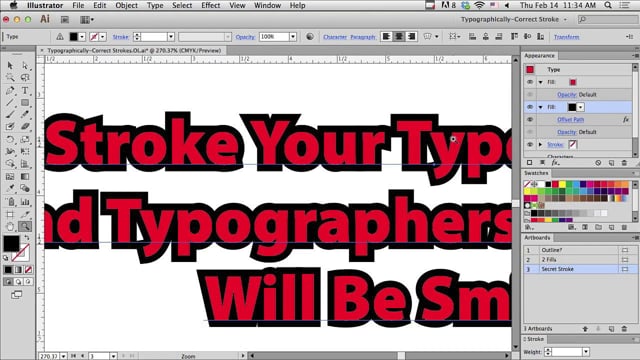Toggle visibility of the Offset Path effect
The height and width of the screenshot is (360, 640).
tap(530, 120)
